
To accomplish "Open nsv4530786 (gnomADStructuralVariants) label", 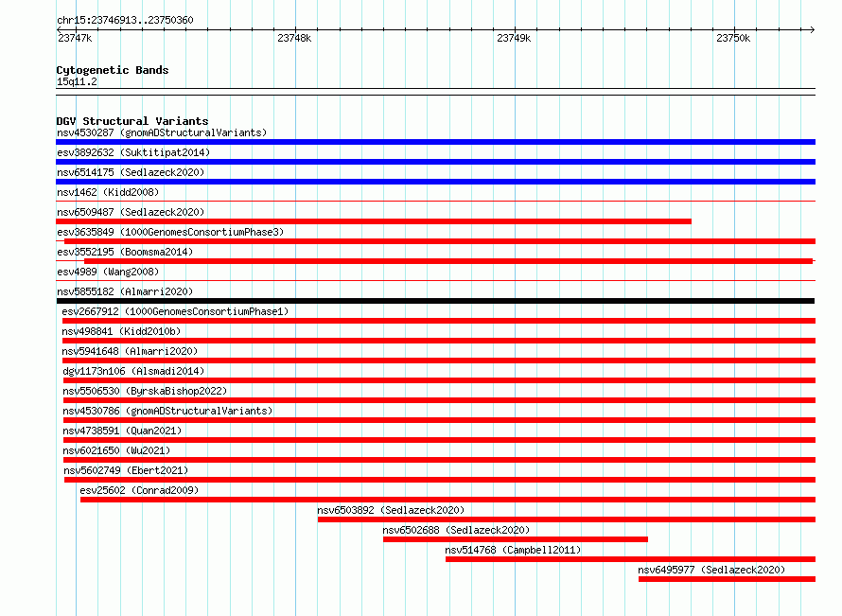I will (x=167, y=411).
